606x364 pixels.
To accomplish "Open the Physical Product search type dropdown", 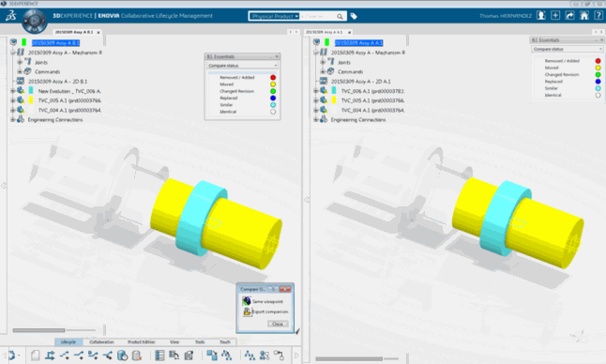I will (275, 16).
